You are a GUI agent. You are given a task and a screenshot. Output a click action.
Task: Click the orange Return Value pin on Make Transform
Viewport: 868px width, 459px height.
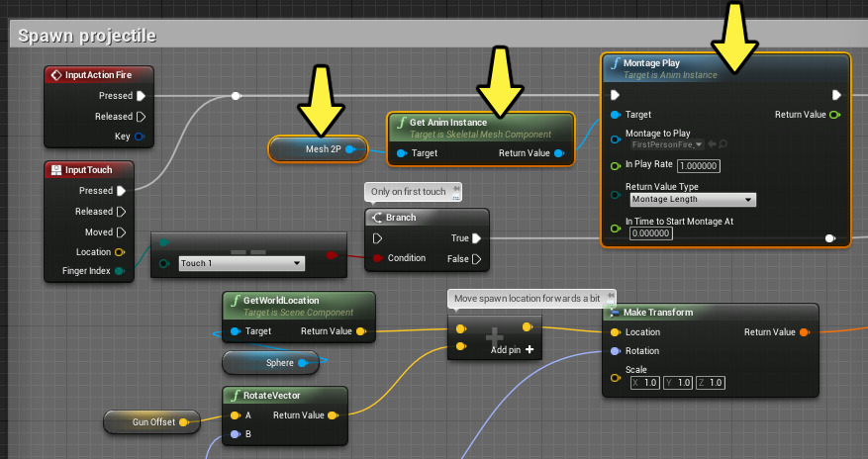tap(805, 332)
